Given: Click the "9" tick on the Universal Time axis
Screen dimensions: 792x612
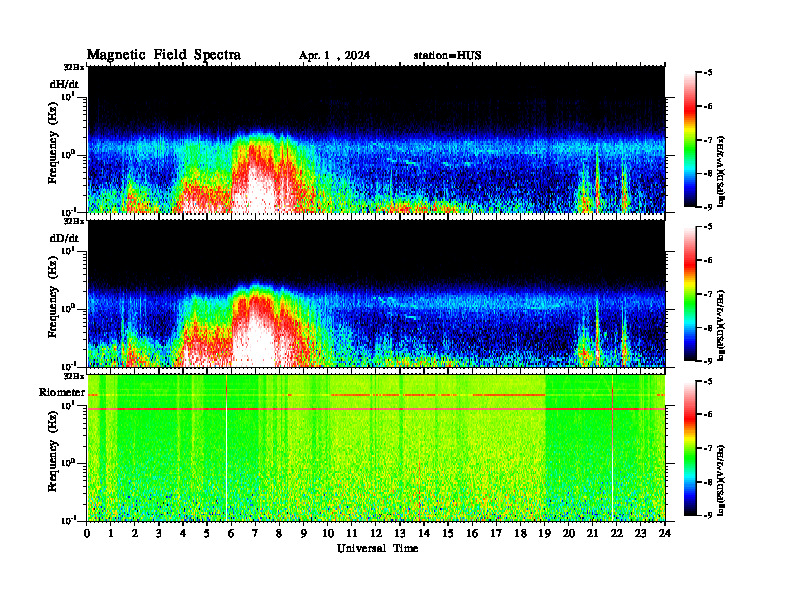Looking at the screenshot, I should coord(303,533).
